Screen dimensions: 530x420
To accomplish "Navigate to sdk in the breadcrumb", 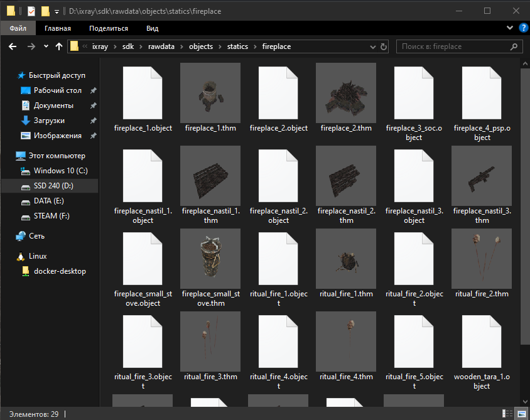I will [x=128, y=46].
